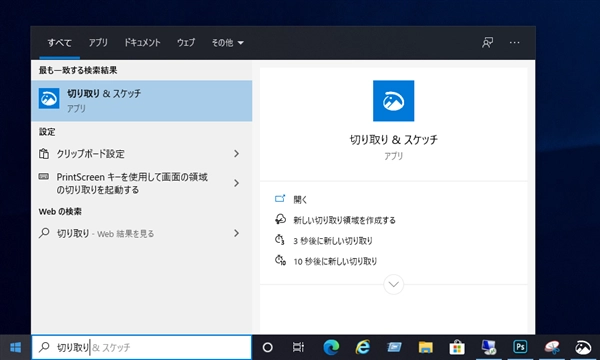Open the three-dots options menu
This screenshot has height=360, width=600.
click(x=514, y=42)
